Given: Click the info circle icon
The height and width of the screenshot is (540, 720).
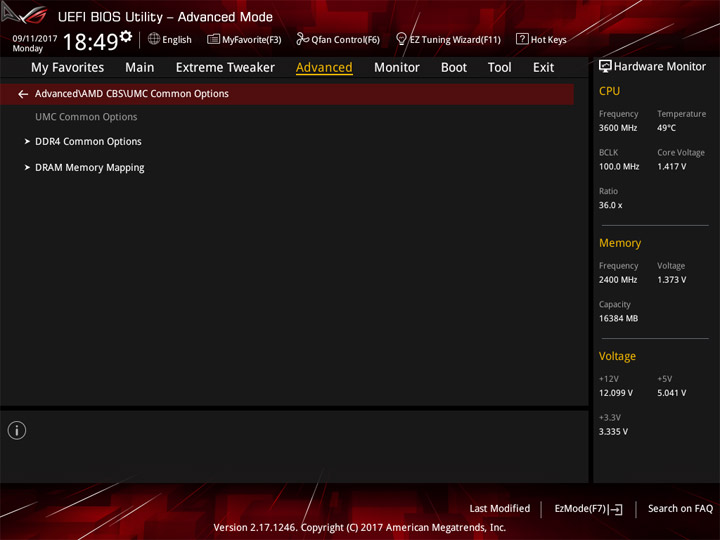Looking at the screenshot, I should tap(17, 430).
